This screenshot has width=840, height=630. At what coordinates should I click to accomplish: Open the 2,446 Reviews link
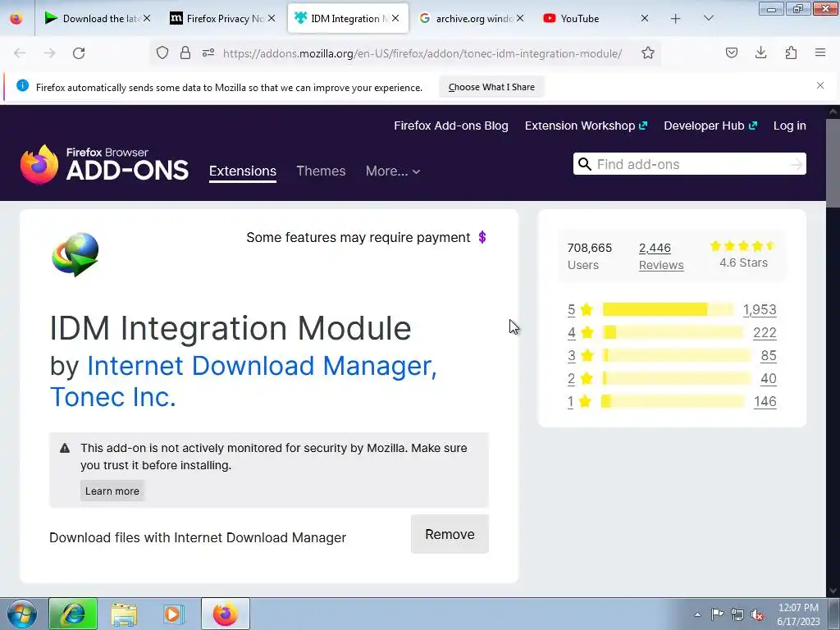661,257
